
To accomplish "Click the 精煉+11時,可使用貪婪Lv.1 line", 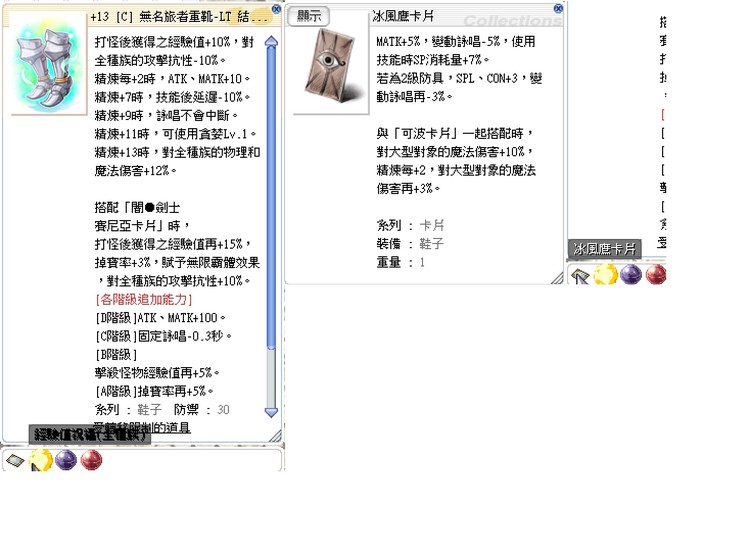I will (x=175, y=134).
